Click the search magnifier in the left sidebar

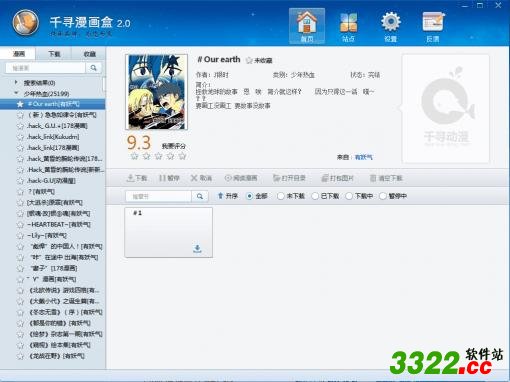pyautogui.click(x=94, y=68)
